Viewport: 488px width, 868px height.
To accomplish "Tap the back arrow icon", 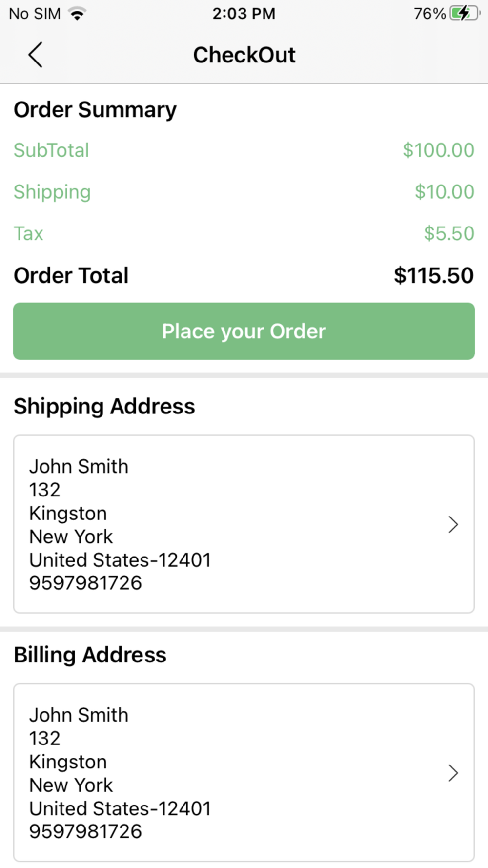I will coord(36,55).
